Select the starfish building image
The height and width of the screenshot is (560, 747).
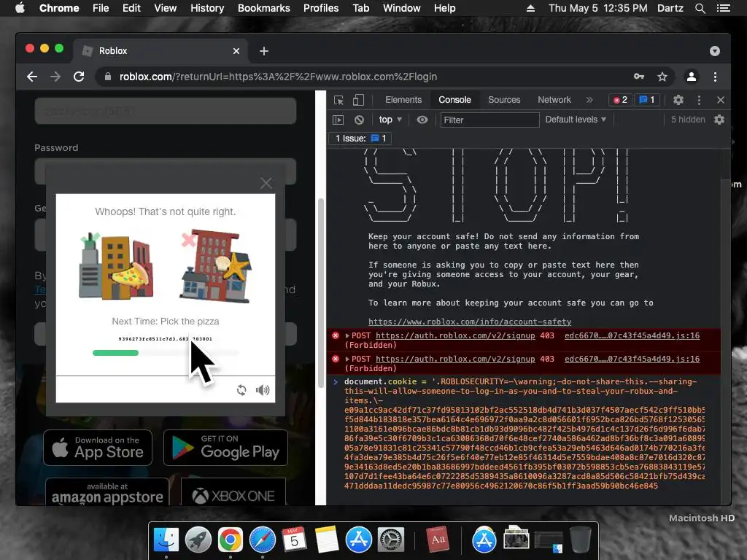point(216,266)
